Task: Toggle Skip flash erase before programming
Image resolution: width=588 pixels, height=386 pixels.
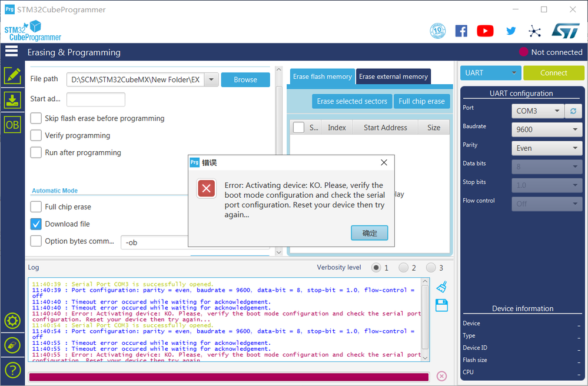Action: pos(36,118)
